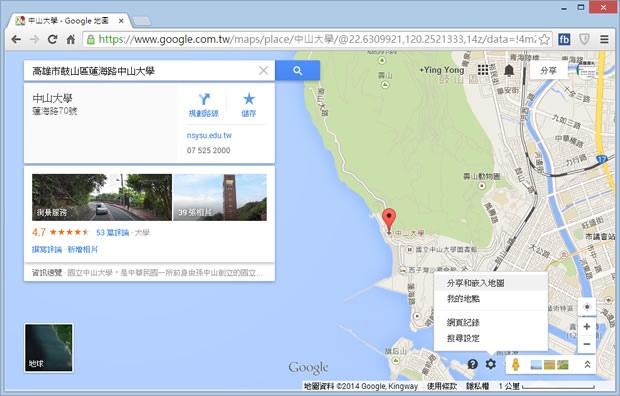Click the settings gear icon
620x396 pixels.
tap(491, 364)
